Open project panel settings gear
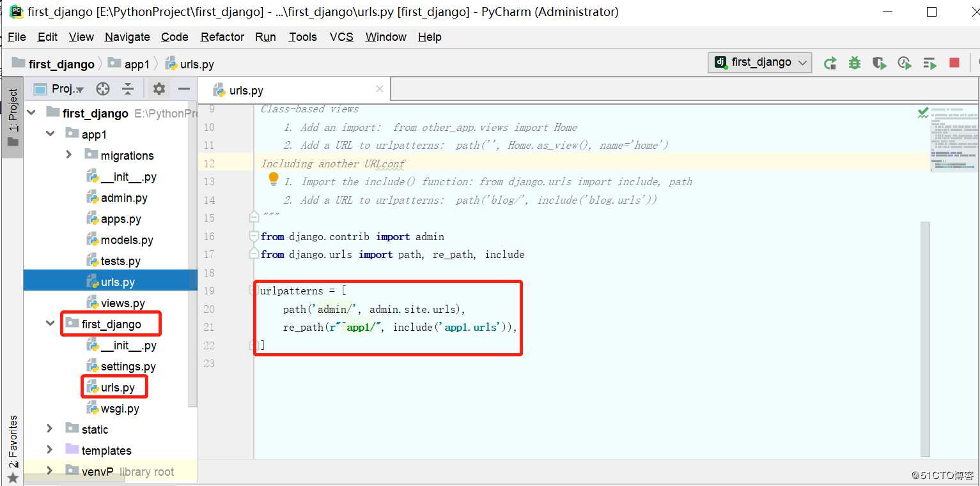Screen dimensions: 980x486 159,89
